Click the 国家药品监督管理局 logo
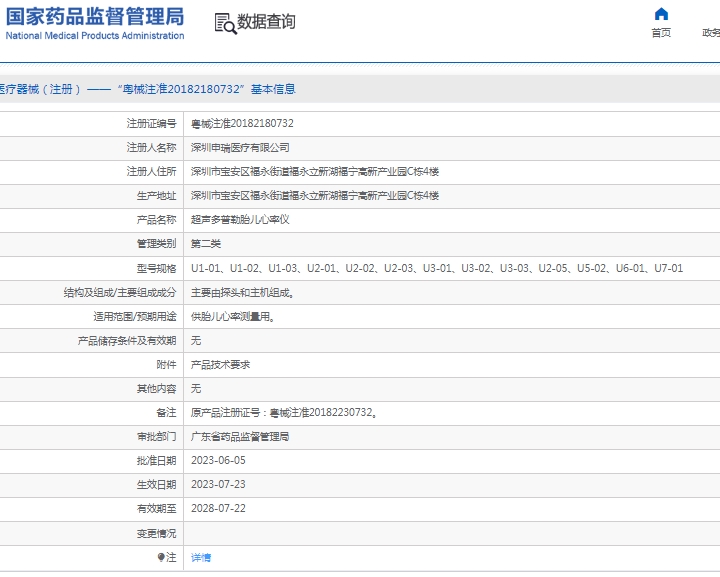The width and height of the screenshot is (720, 577). 95,17
